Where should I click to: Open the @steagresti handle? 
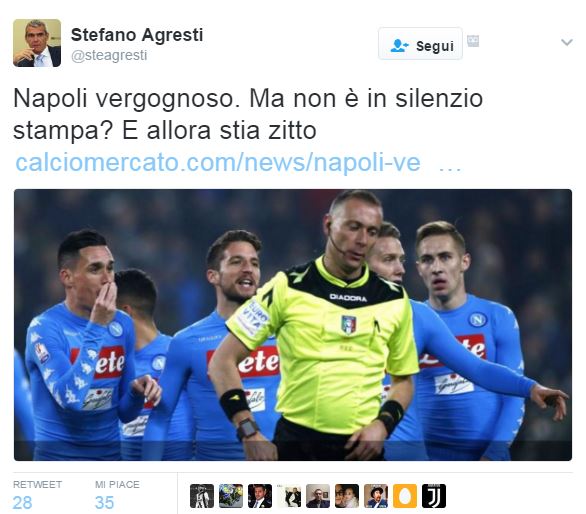(109, 55)
